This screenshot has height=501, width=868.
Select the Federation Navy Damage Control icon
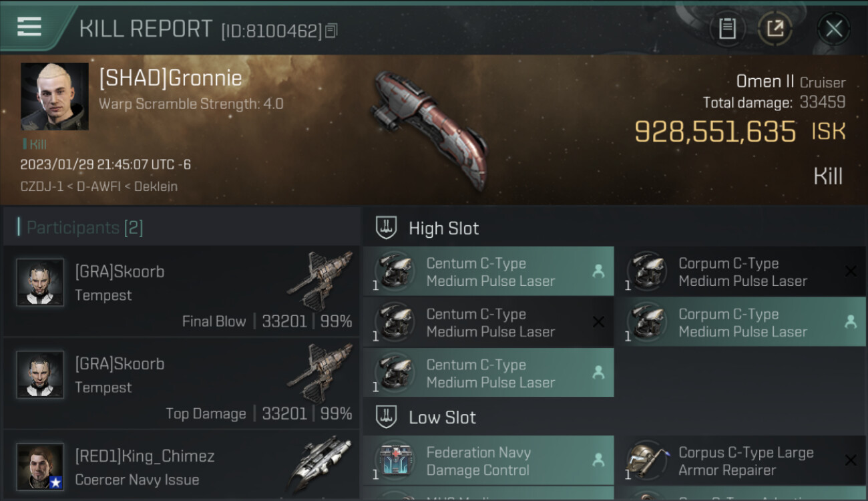396,461
